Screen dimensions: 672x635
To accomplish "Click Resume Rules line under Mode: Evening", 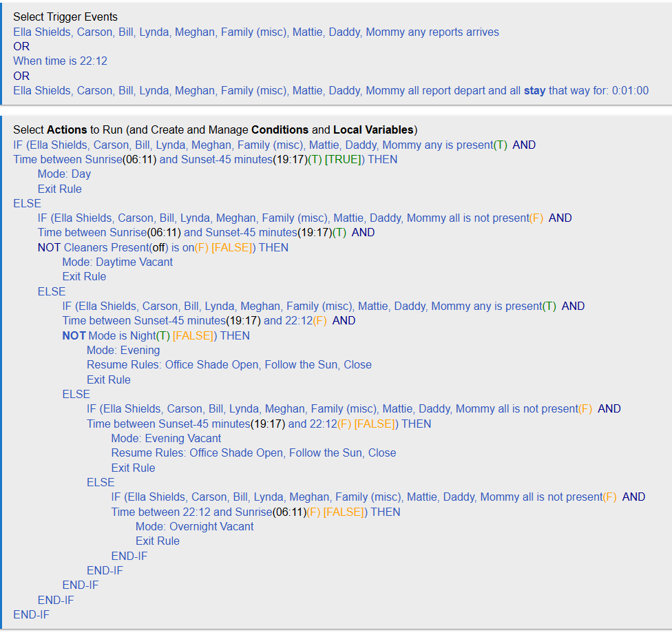I will (229, 364).
